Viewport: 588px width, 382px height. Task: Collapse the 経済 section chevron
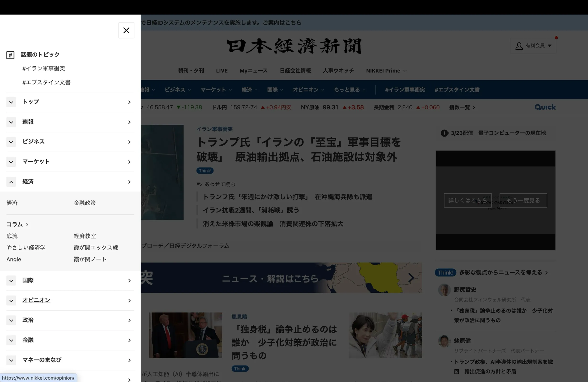[x=11, y=182]
